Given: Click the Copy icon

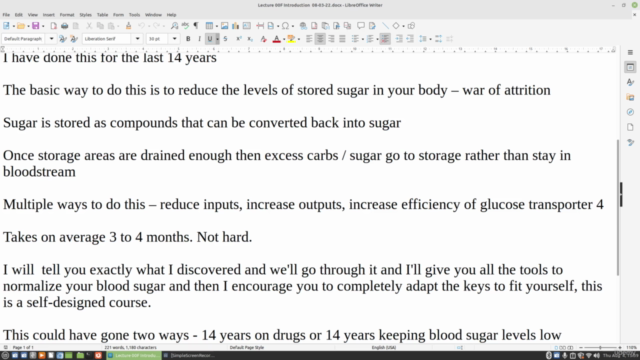Looking at the screenshot, I should click(100, 26).
